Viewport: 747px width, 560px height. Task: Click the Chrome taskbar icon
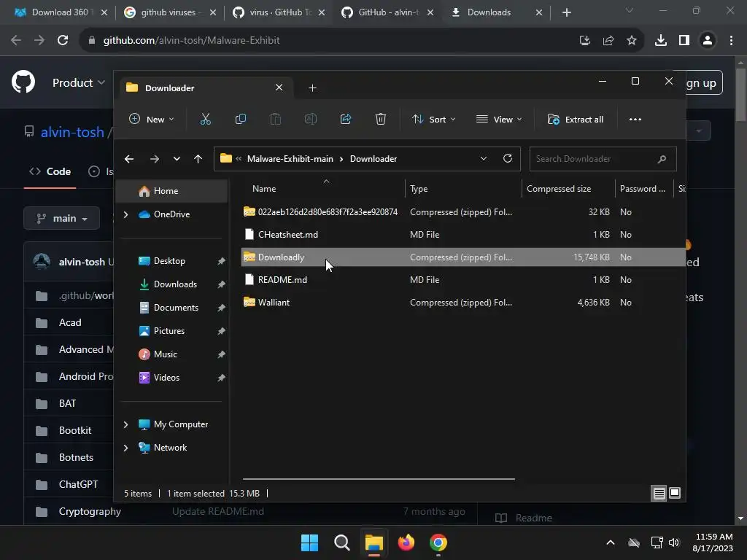438,542
